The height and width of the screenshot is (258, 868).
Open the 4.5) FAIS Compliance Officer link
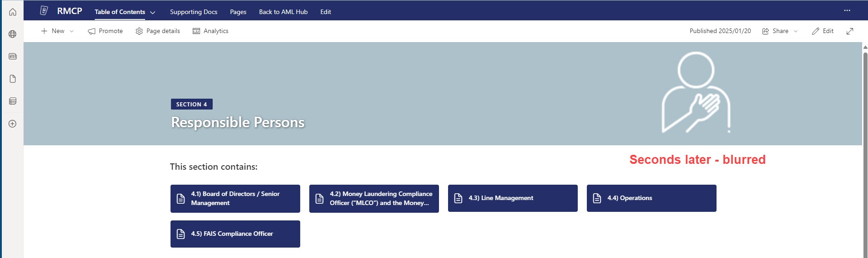(235, 234)
